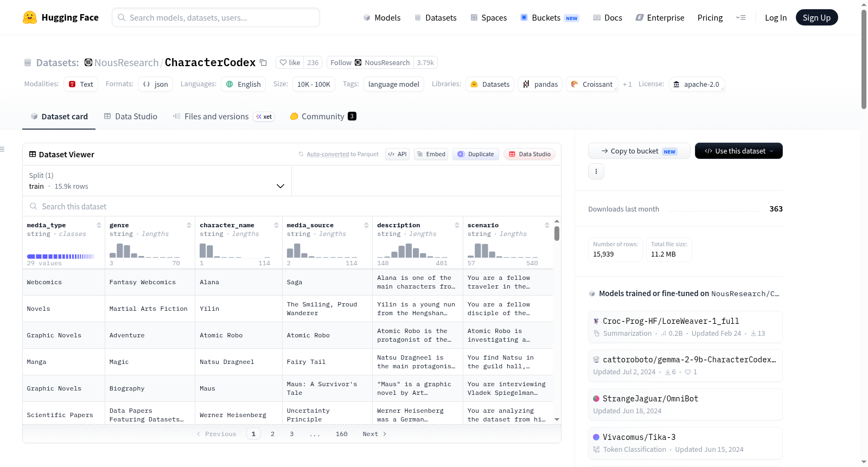Click the sort icon on scenario column

pos(547,225)
